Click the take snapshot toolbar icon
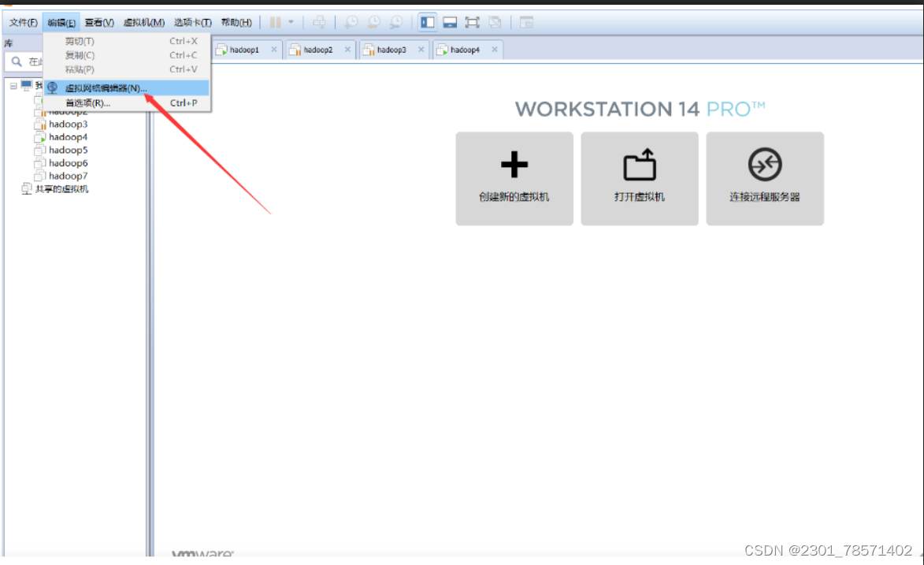The image size is (924, 565). (x=351, y=22)
